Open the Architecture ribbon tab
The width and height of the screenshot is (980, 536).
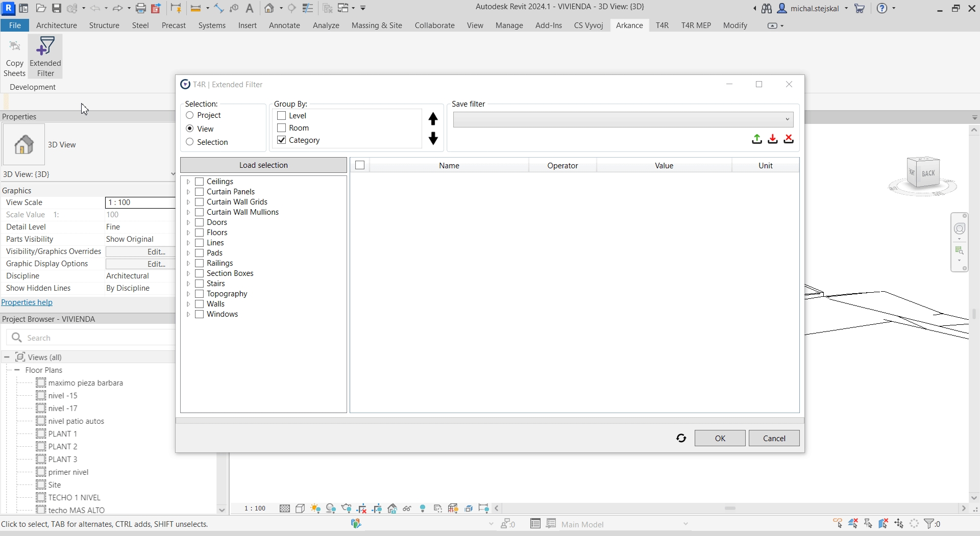tap(57, 25)
